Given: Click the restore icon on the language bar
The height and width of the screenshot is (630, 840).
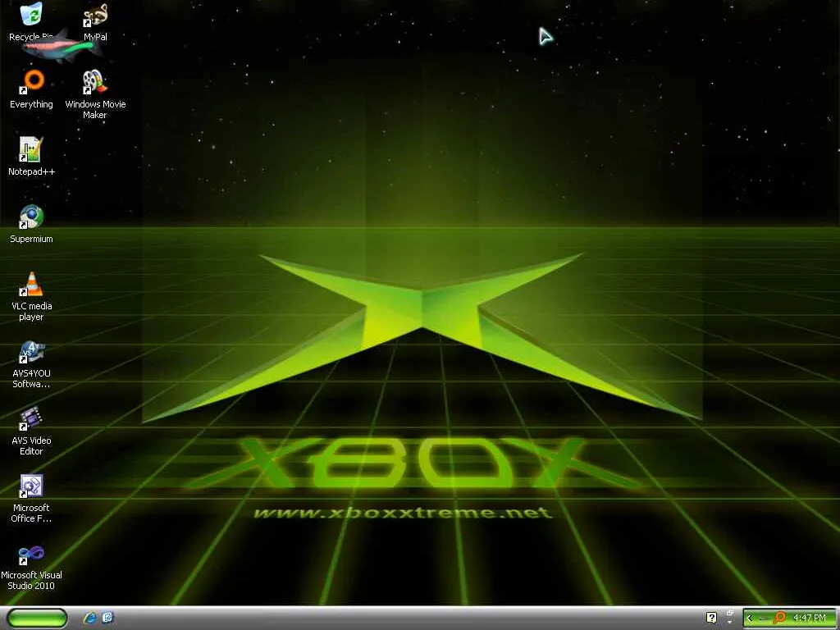Looking at the screenshot, I should tap(729, 613).
